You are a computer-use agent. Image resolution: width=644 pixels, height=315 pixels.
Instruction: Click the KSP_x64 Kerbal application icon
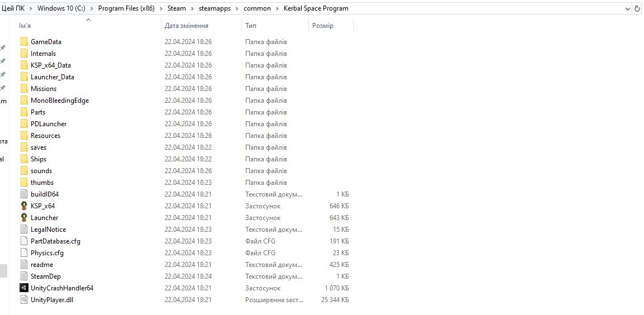click(24, 206)
